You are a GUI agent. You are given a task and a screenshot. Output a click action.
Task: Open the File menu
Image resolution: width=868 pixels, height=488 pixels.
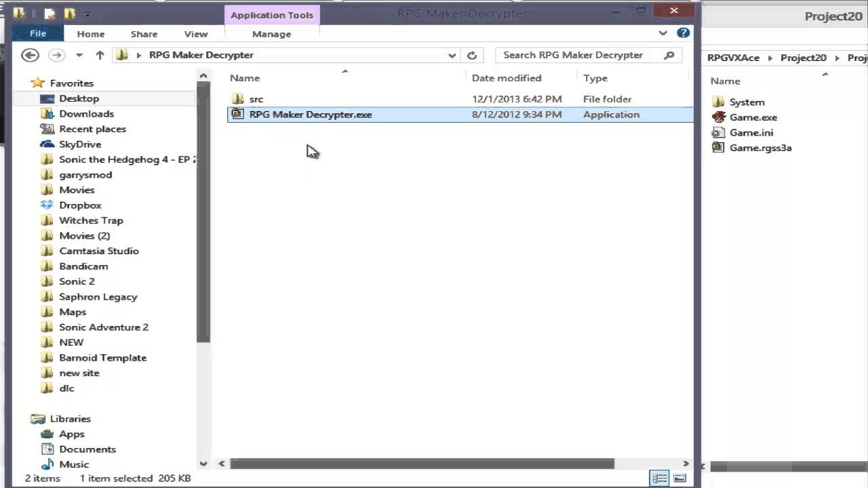[x=38, y=33]
